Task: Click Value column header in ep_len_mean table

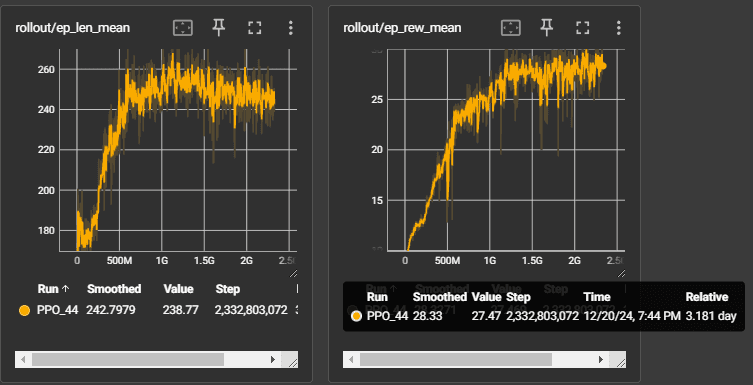Action: 178,289
